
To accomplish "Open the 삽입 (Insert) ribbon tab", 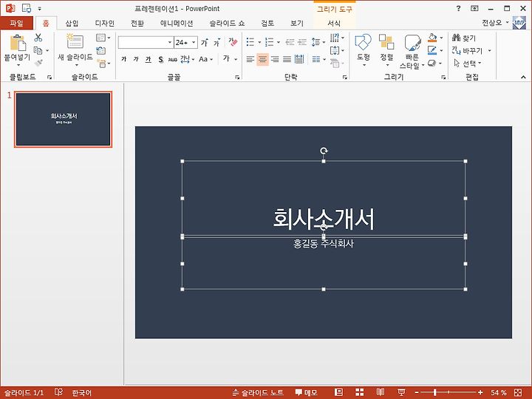I will pos(72,23).
